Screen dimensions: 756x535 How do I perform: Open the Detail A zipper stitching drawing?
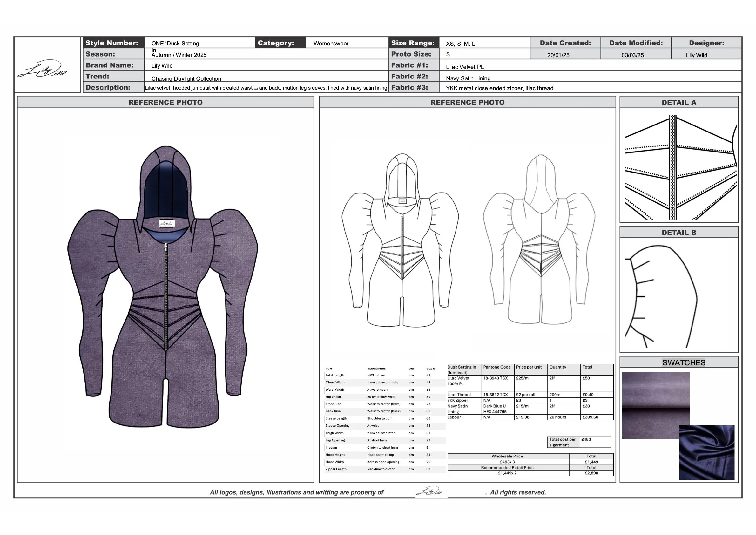pos(678,166)
